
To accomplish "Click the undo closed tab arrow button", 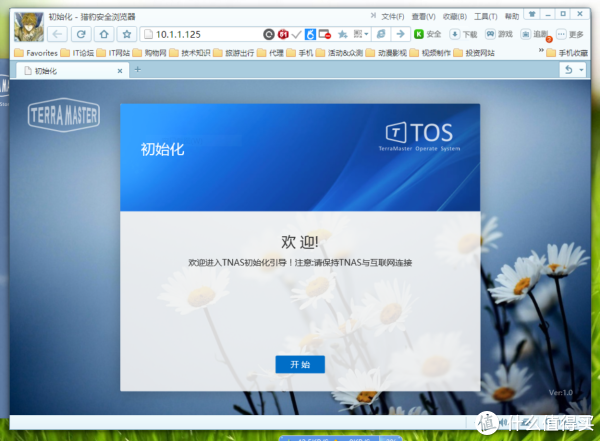I will (569, 70).
